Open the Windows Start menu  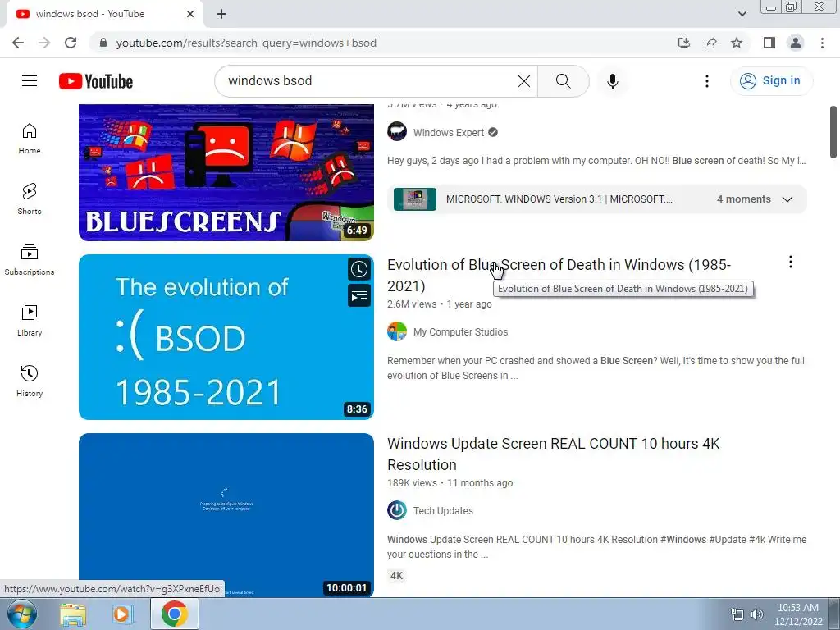[x=22, y=614]
